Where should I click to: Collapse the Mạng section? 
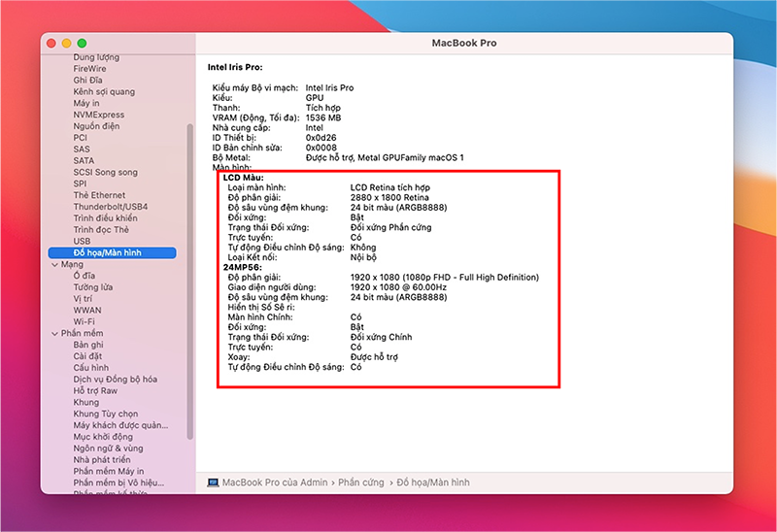pos(54,264)
